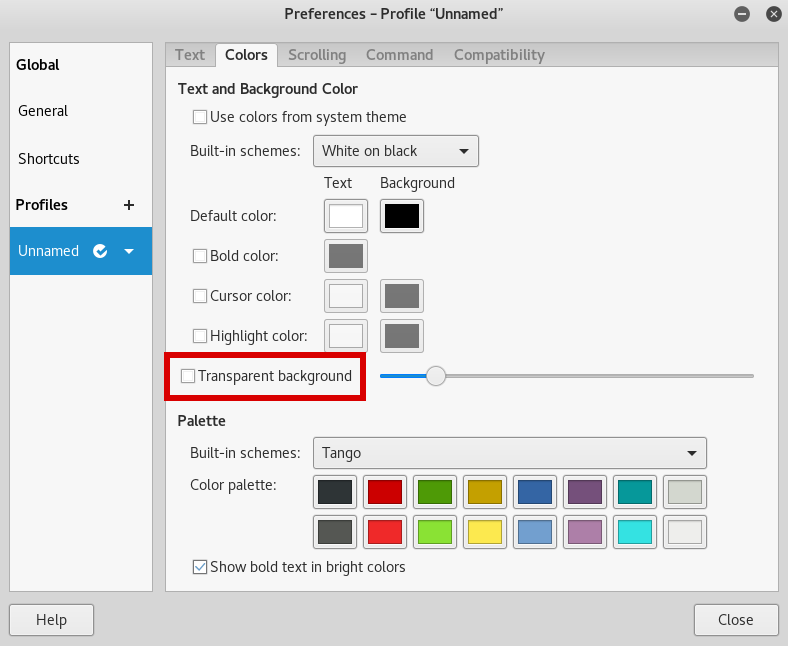Edit the dark blue palette swatch
788x646 pixels.
pos(535,492)
